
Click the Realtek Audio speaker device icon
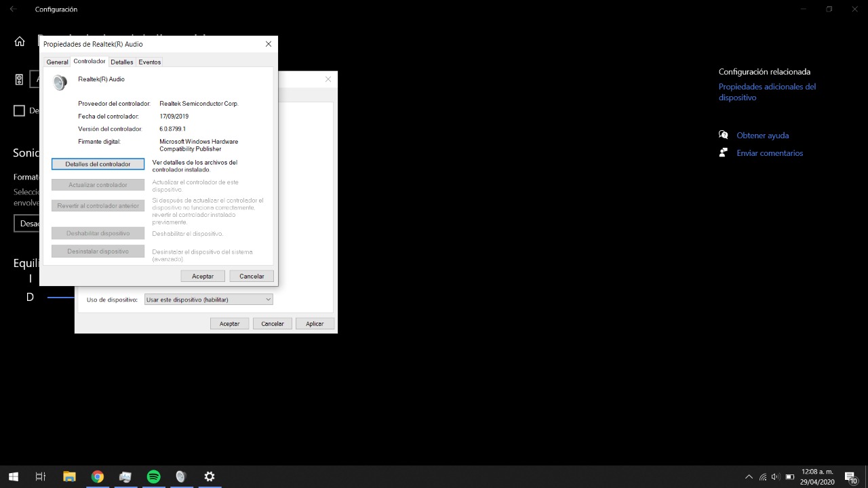[60, 83]
